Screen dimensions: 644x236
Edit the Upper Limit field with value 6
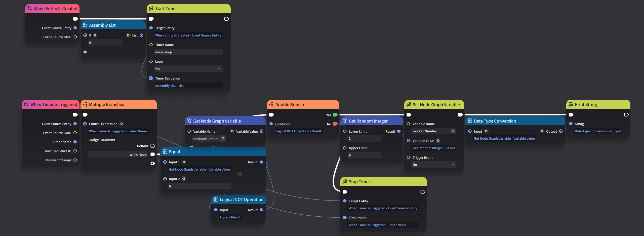(x=365, y=155)
